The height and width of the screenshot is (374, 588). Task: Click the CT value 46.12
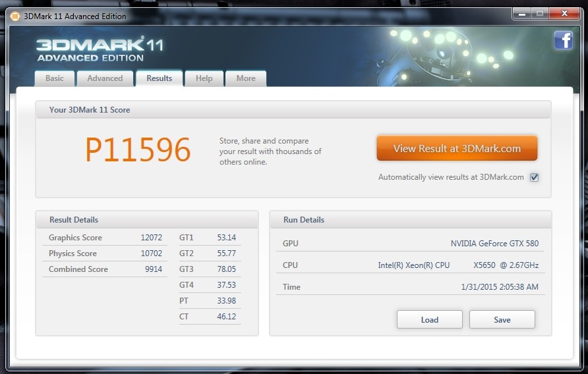tap(227, 316)
